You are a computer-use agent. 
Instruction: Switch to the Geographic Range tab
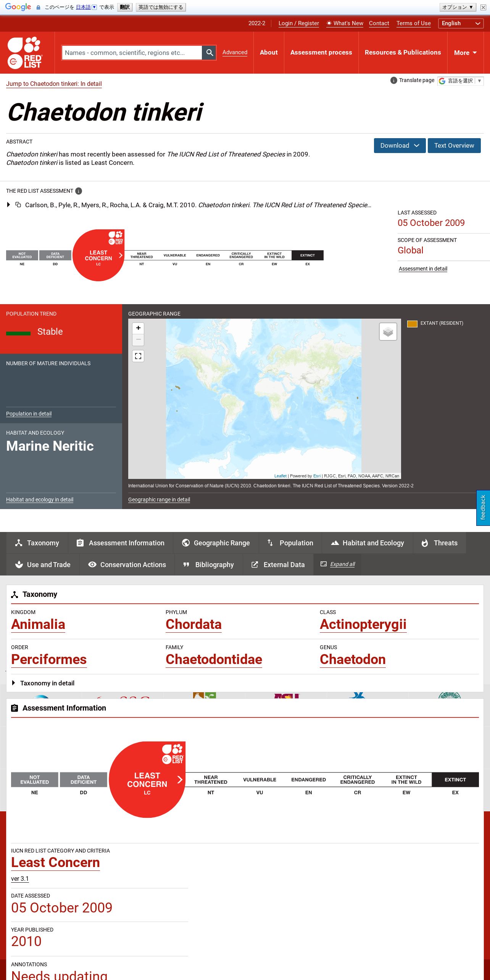(x=216, y=543)
